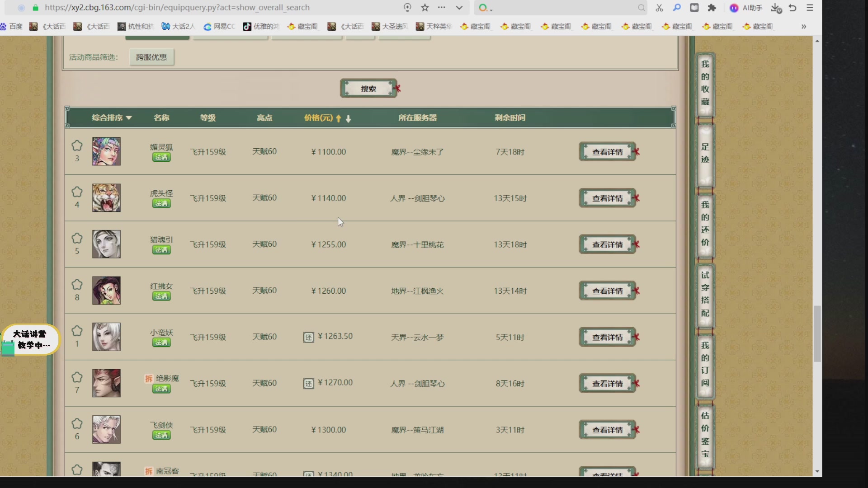868x488 pixels.
Task: Sort price ascending with up arrow
Action: 338,118
